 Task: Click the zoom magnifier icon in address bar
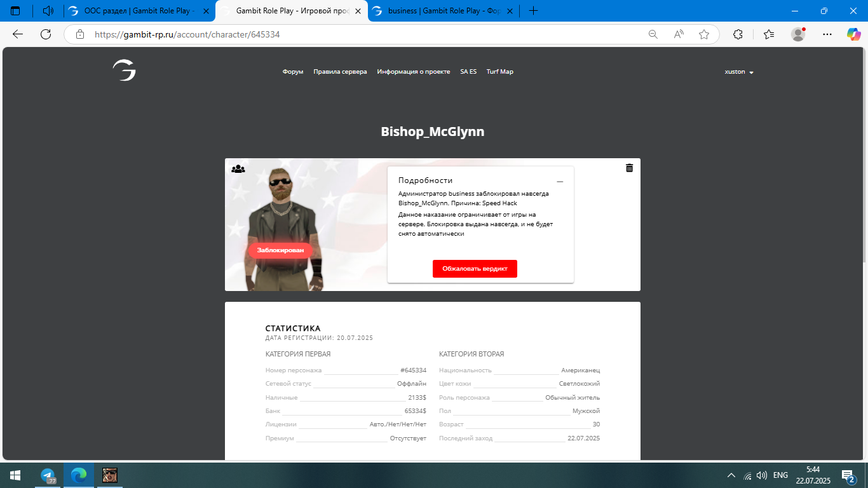pos(653,34)
